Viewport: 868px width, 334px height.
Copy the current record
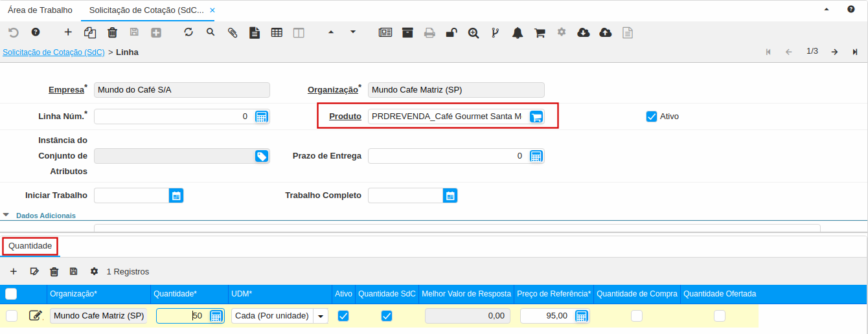click(x=90, y=32)
